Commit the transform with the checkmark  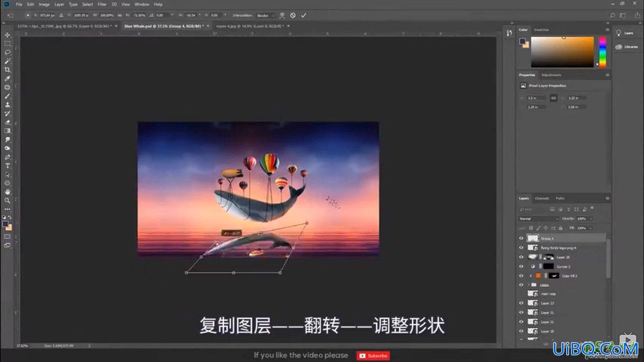pyautogui.click(x=304, y=15)
